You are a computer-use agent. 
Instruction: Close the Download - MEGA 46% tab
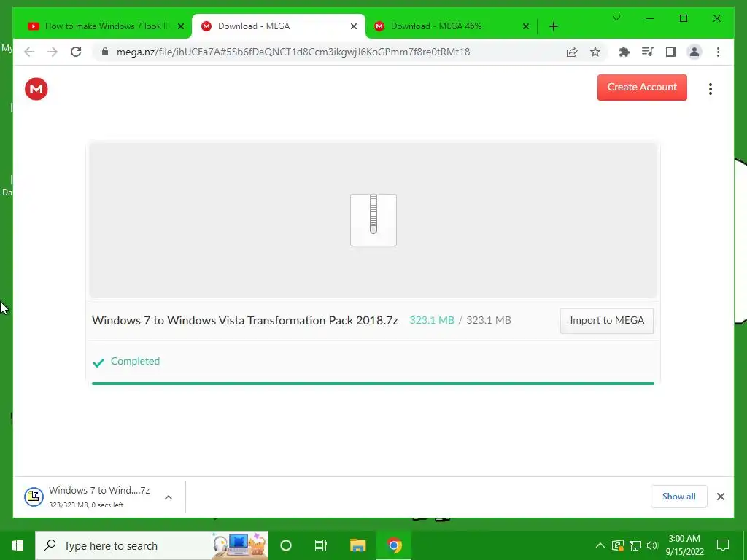(x=525, y=26)
